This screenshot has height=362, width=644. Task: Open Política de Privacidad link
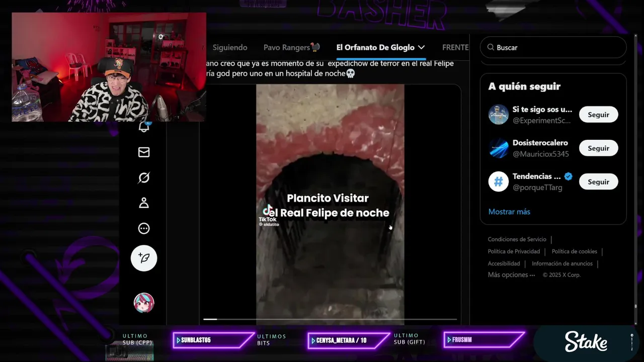point(514,251)
